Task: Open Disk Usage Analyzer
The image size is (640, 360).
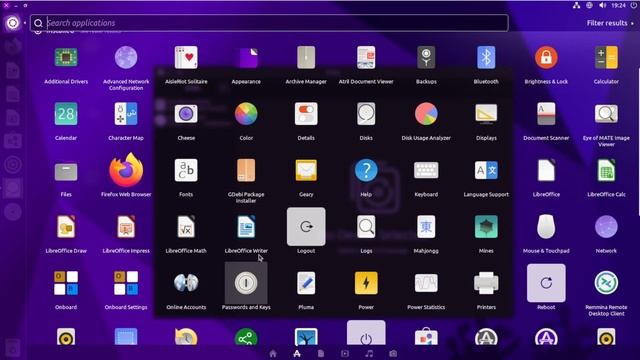Action: tap(426, 114)
